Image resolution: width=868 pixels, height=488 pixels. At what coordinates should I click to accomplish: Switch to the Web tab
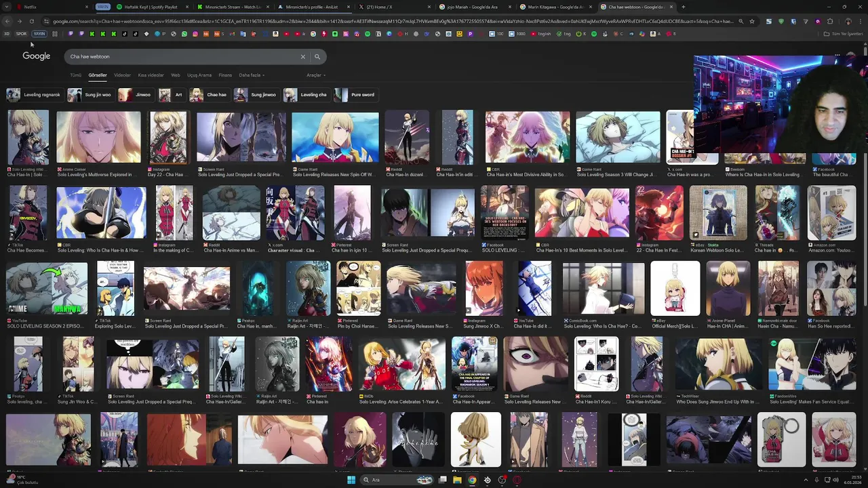point(175,75)
